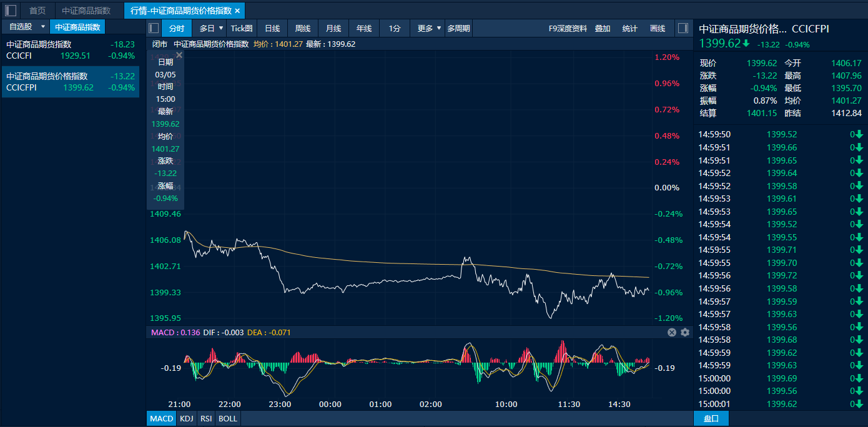This screenshot has width=868, height=427.
Task: Switch to the 首页 tab
Action: point(37,11)
